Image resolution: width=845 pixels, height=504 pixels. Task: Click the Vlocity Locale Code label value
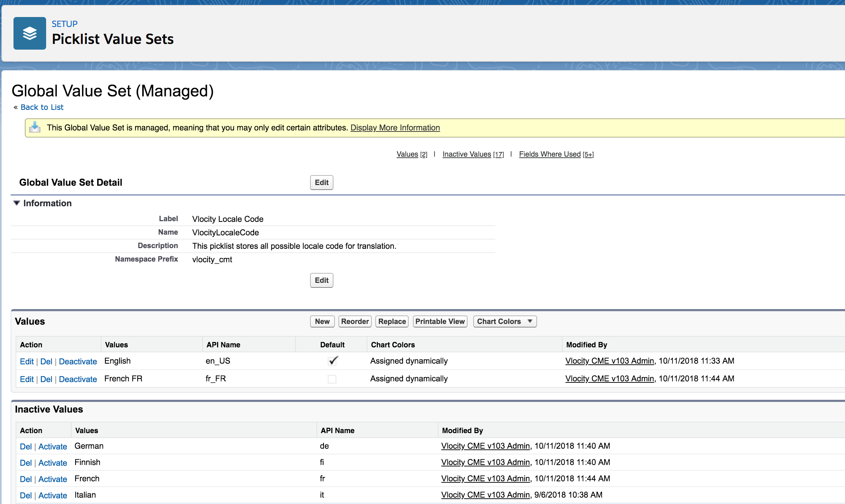click(x=228, y=219)
